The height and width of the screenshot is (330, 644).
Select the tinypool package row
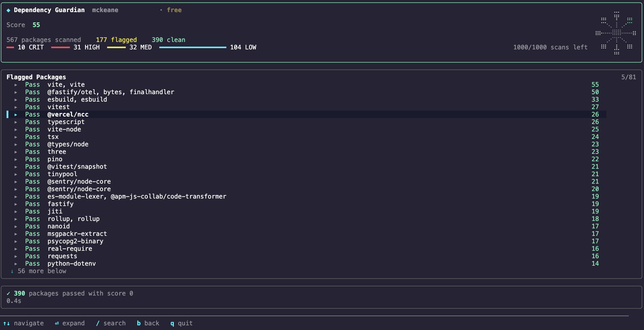pyautogui.click(x=306, y=174)
